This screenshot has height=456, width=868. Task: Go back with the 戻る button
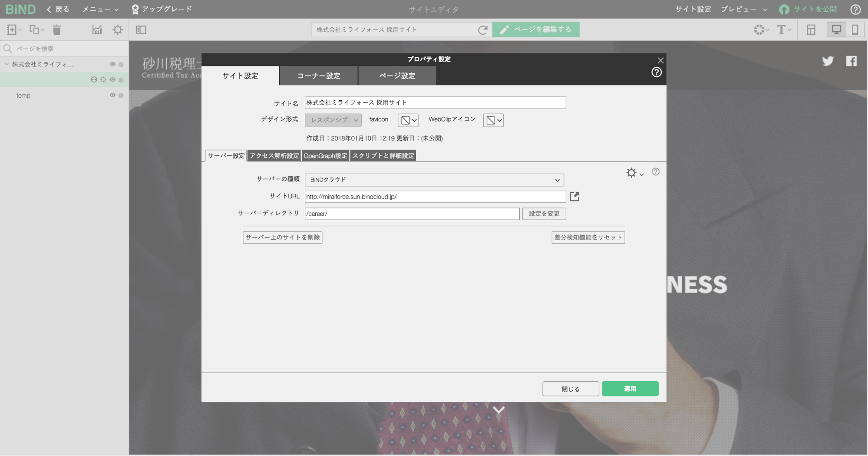[x=58, y=9]
